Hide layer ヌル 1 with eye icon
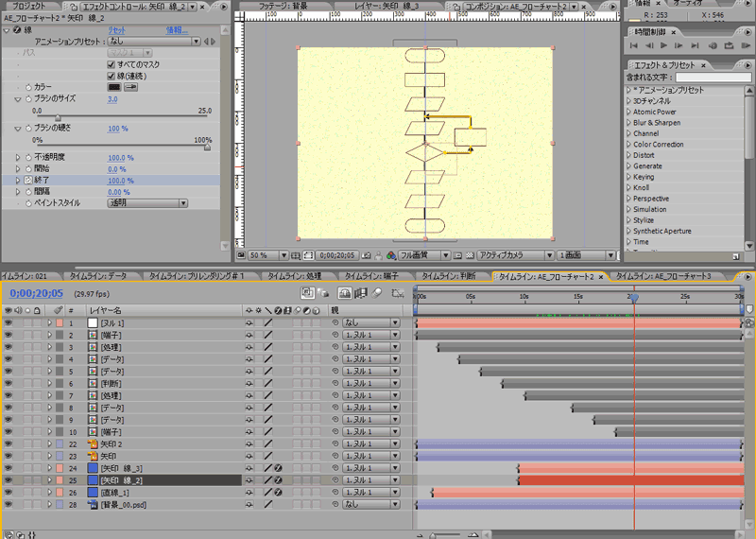This screenshot has width=756, height=539. pyautogui.click(x=9, y=322)
